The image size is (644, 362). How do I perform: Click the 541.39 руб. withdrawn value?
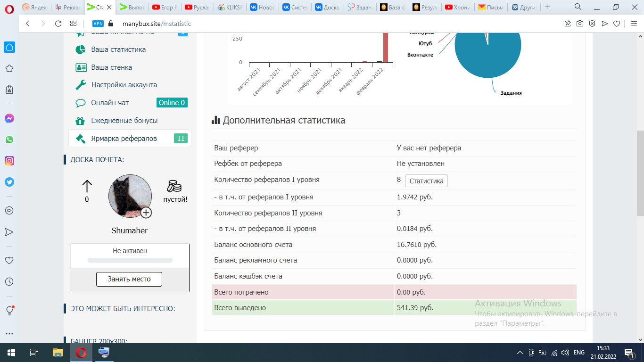point(415,308)
